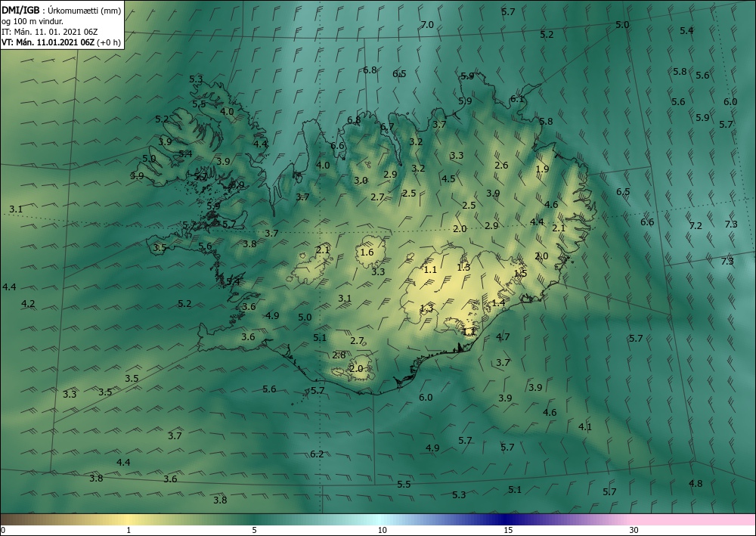Click the 0 label on the color scale
The height and width of the screenshot is (536, 756).
tap(3, 530)
